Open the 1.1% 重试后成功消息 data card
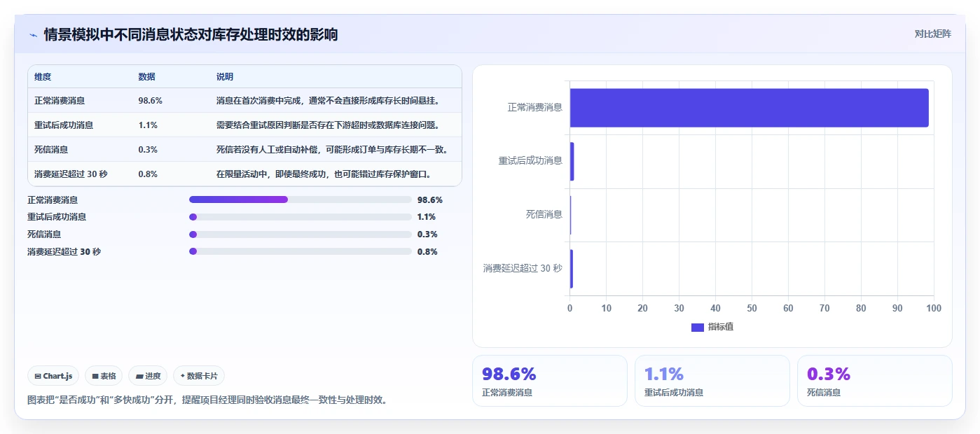The height and width of the screenshot is (434, 980). 712,381
